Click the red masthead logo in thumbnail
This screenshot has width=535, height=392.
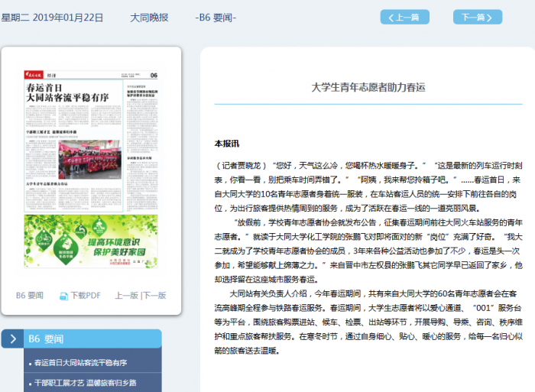34,75
